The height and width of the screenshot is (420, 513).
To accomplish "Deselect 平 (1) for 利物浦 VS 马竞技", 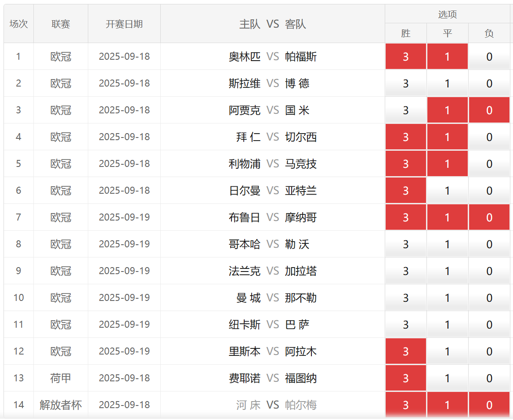I will coord(447,164).
